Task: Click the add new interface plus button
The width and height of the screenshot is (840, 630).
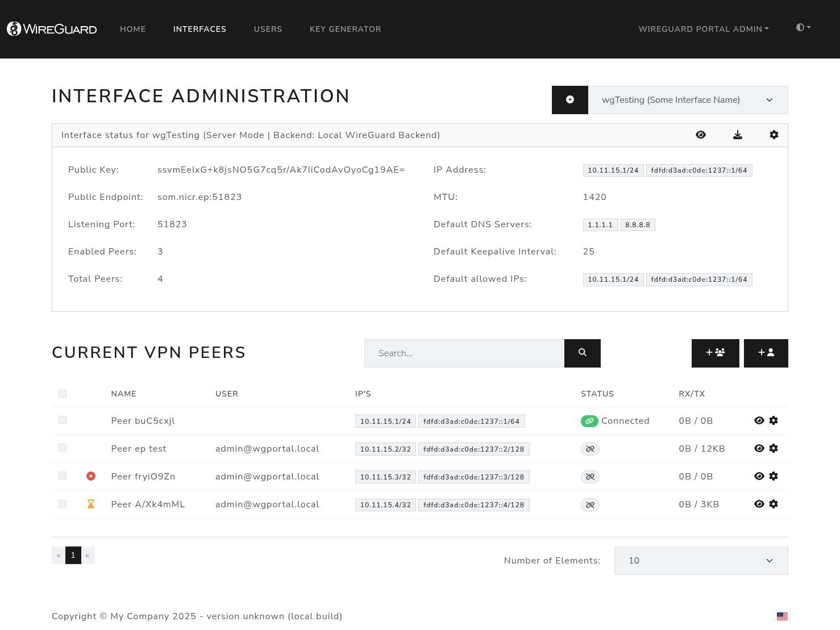Action: click(569, 100)
